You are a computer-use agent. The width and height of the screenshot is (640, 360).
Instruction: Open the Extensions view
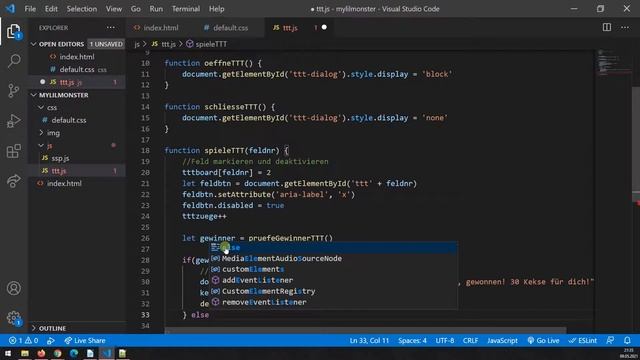(x=13, y=151)
